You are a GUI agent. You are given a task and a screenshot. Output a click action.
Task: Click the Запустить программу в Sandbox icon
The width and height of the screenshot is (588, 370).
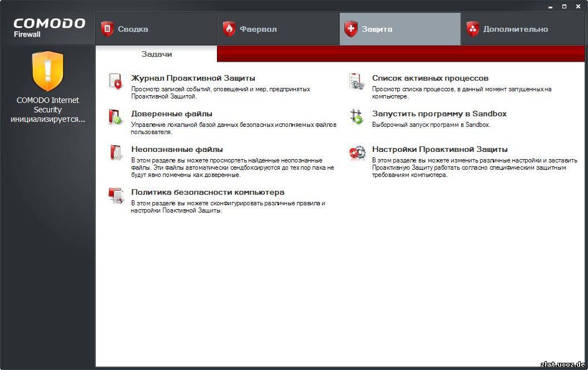[356, 117]
